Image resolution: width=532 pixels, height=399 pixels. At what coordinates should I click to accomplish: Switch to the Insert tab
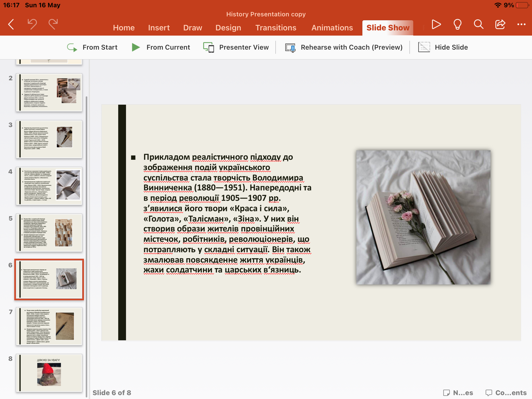pos(159,28)
